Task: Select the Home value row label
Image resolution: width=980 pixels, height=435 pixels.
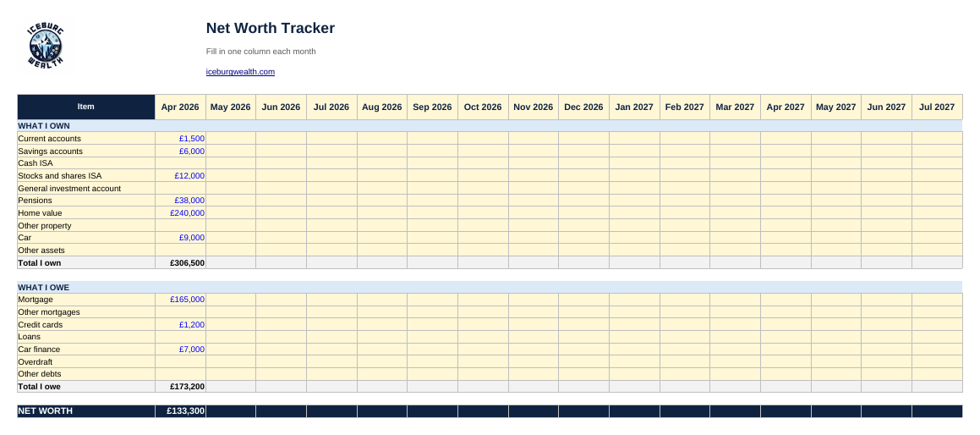Action: pos(86,212)
